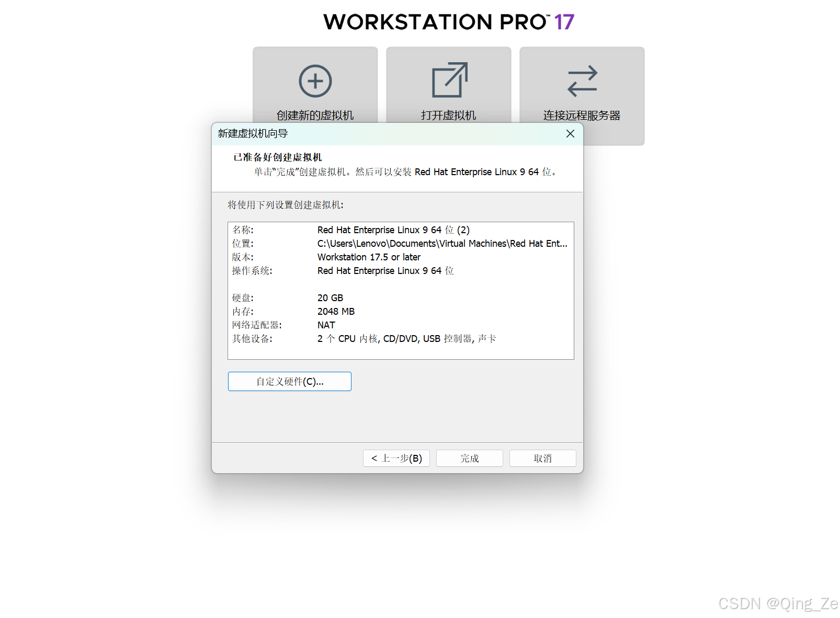Click the heading 已准备好创建虚拟机
This screenshot has width=840, height=618.
(277, 157)
